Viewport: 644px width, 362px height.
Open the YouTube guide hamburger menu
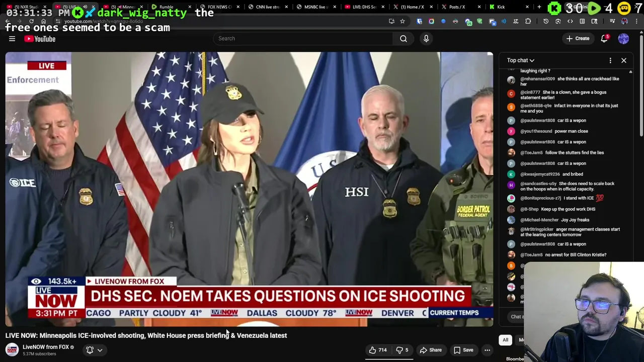coord(12,39)
